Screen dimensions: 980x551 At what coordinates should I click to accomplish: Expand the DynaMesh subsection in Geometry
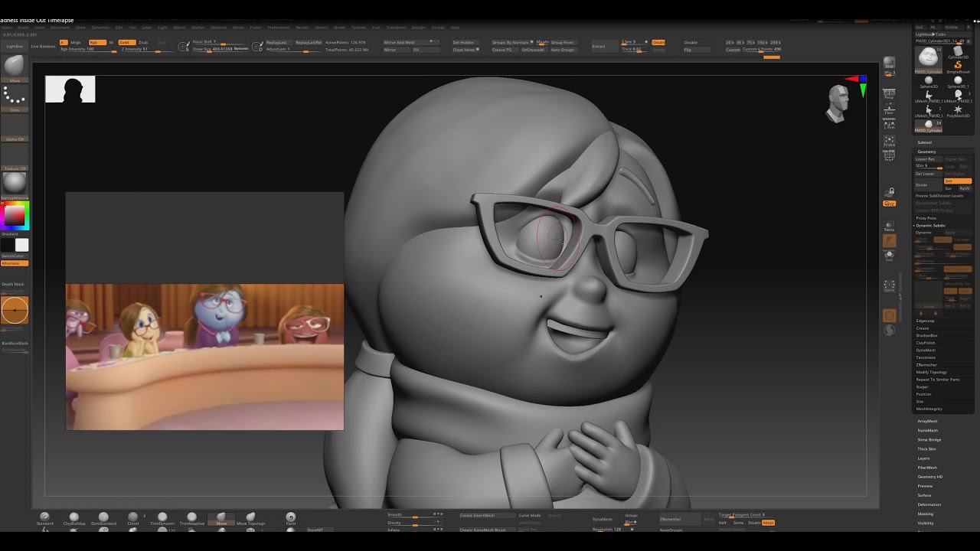click(926, 350)
